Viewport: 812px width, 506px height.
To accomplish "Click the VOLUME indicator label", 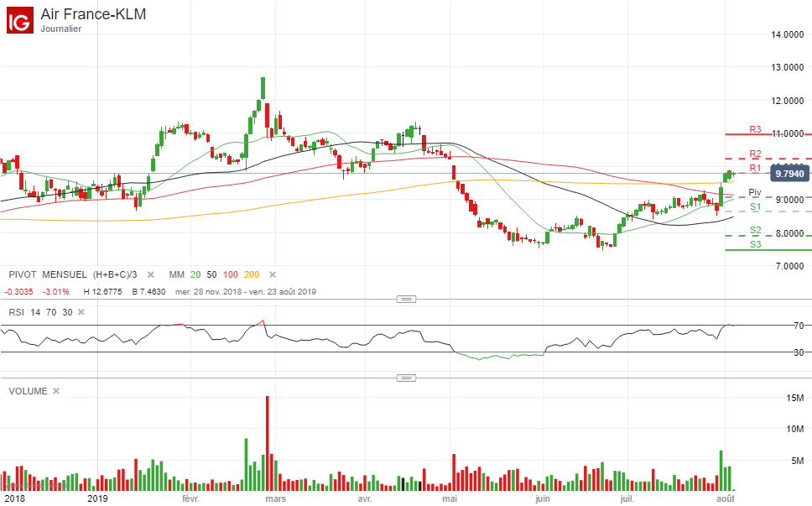I will (x=28, y=391).
